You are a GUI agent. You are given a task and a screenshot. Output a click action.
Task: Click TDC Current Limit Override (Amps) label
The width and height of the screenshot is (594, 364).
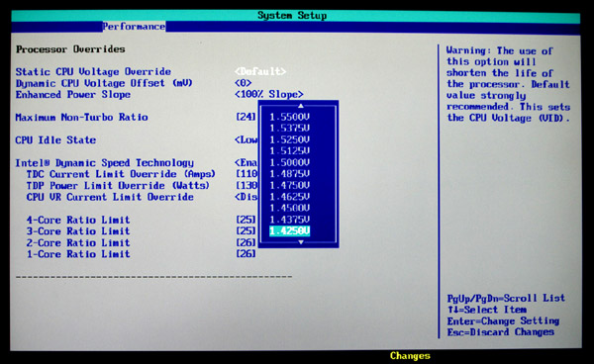[x=121, y=174]
